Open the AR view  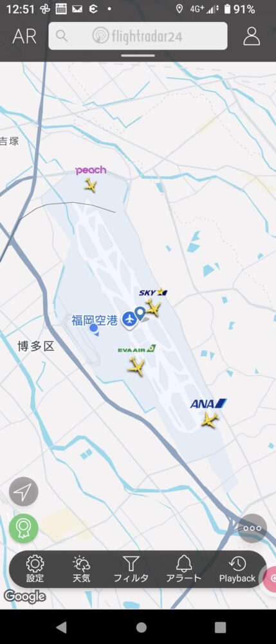[x=24, y=36]
